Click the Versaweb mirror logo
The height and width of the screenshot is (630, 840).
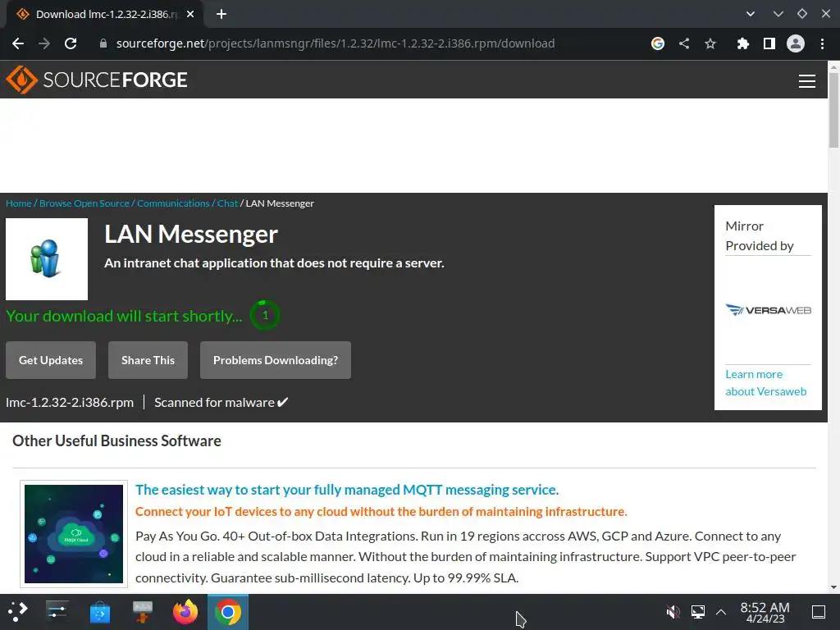point(768,310)
